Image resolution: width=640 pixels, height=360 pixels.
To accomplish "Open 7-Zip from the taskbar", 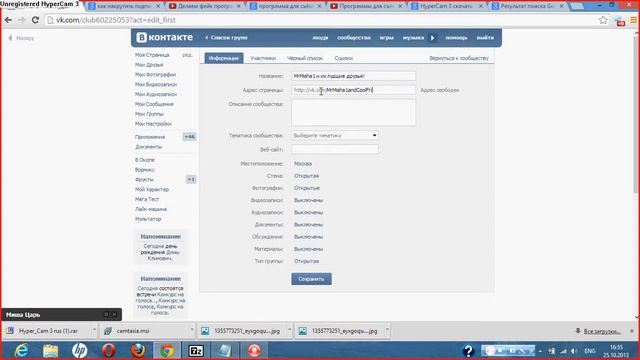I will [196, 351].
